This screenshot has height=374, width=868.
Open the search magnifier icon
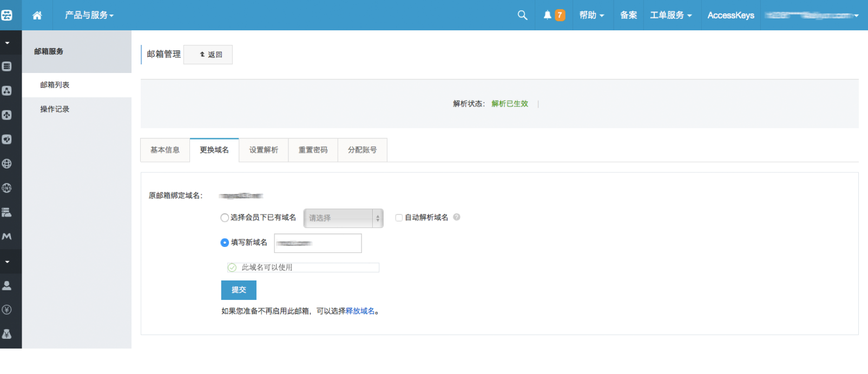[x=522, y=15]
